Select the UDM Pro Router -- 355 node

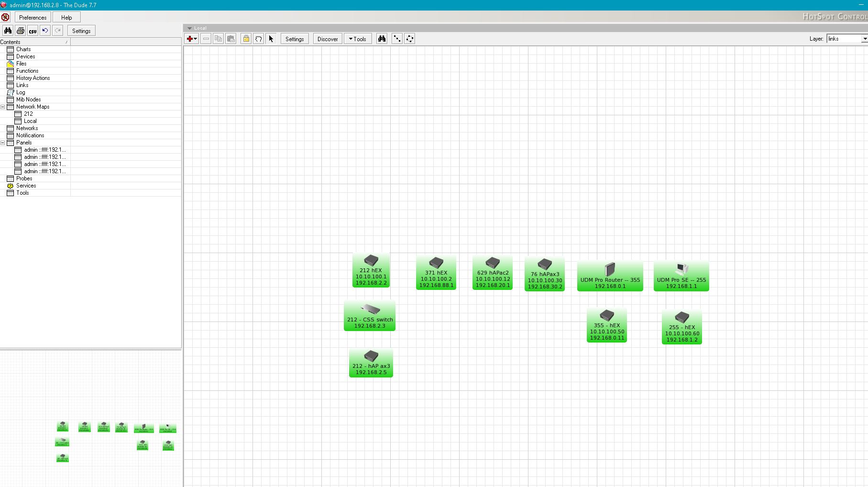tap(610, 276)
